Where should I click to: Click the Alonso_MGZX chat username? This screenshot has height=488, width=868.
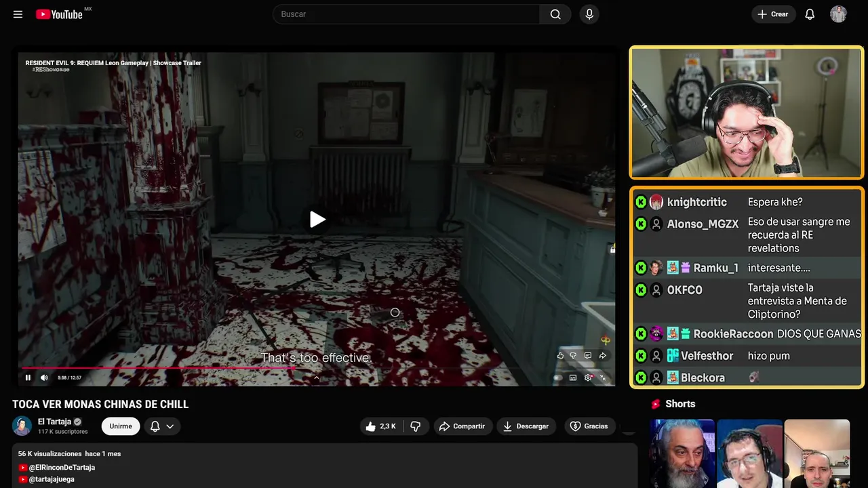point(703,224)
